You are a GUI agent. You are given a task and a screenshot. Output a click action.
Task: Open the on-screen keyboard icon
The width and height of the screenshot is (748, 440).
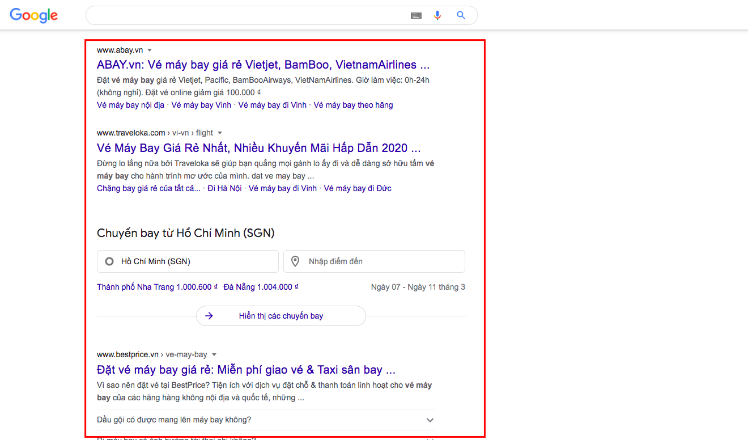coord(416,16)
